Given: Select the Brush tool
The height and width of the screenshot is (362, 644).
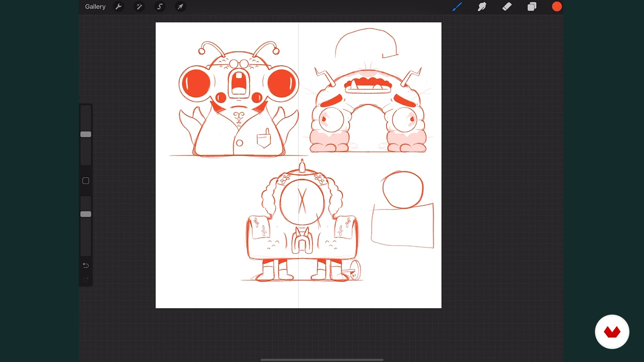Looking at the screenshot, I should pos(457,7).
